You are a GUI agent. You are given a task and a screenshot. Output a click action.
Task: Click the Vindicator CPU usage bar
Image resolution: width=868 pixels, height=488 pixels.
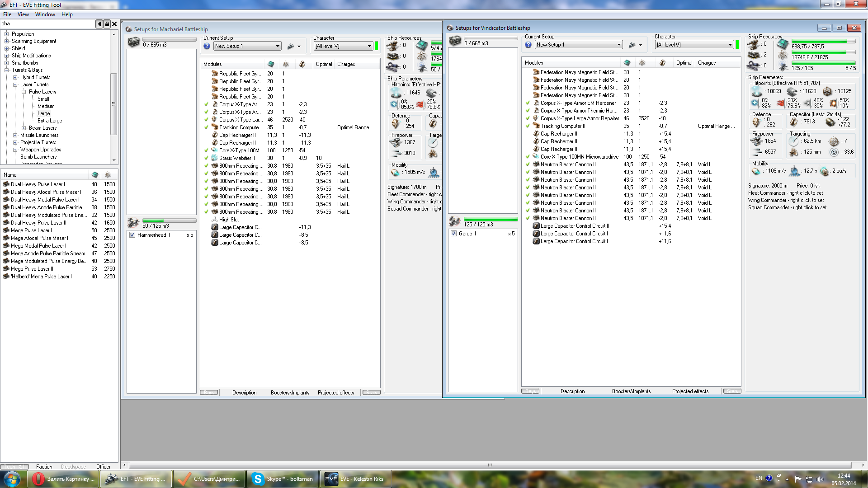coord(823,42)
